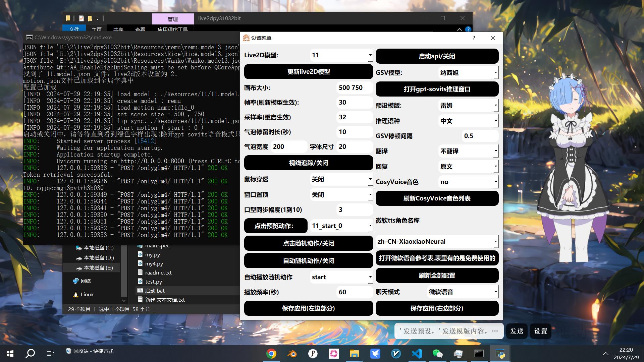
Task: Toggle 视线追踪/关闭 button
Action: [x=309, y=163]
